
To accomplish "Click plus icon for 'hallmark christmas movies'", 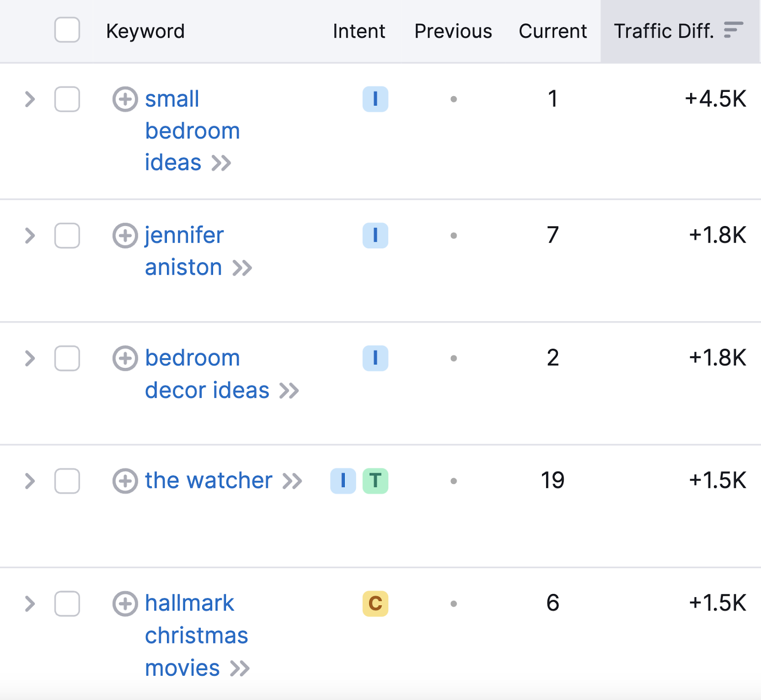I will pyautogui.click(x=125, y=604).
